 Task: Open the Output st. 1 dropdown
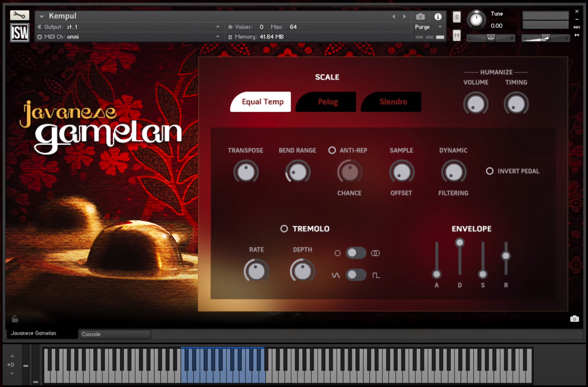tap(218, 27)
